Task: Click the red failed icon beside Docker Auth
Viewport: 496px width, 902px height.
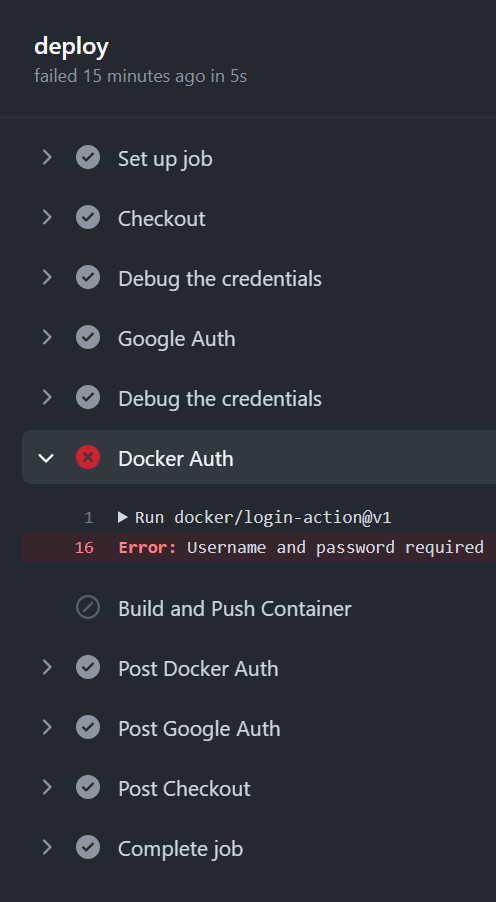Action: (88, 458)
